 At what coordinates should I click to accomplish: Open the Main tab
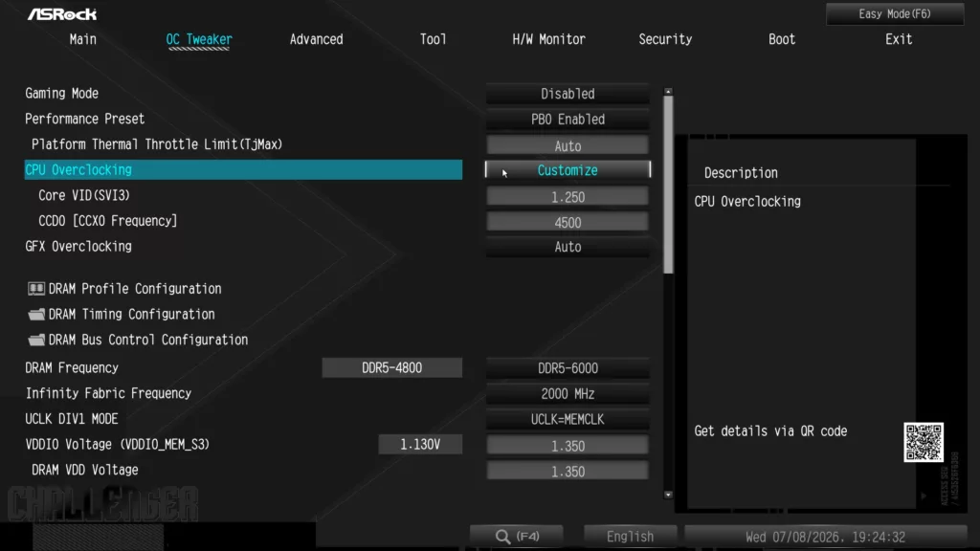(83, 39)
